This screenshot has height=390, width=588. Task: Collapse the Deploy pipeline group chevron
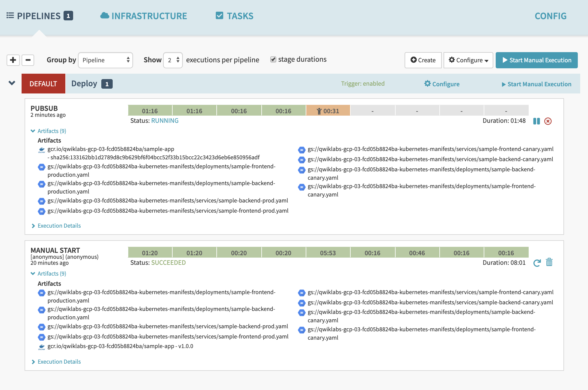[12, 83]
